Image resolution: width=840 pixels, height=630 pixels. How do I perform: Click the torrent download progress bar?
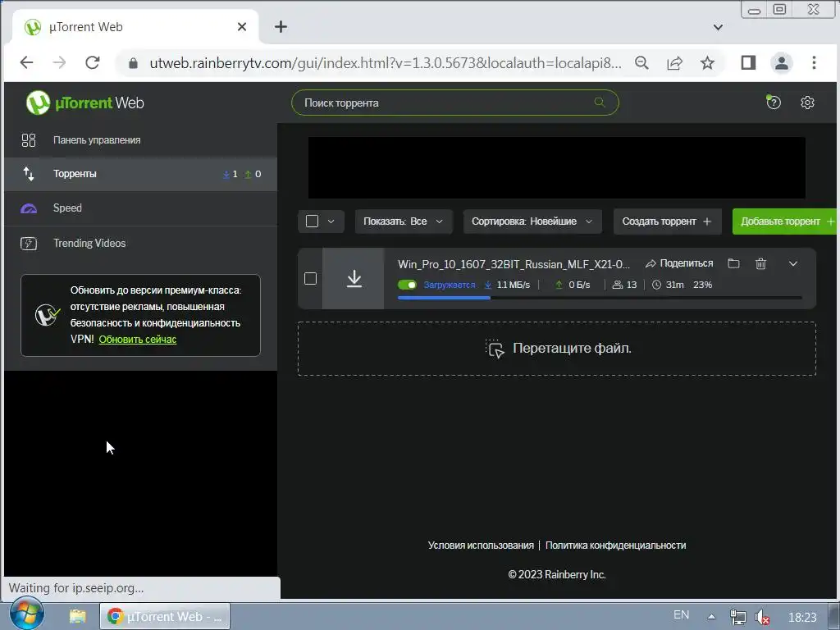point(600,297)
